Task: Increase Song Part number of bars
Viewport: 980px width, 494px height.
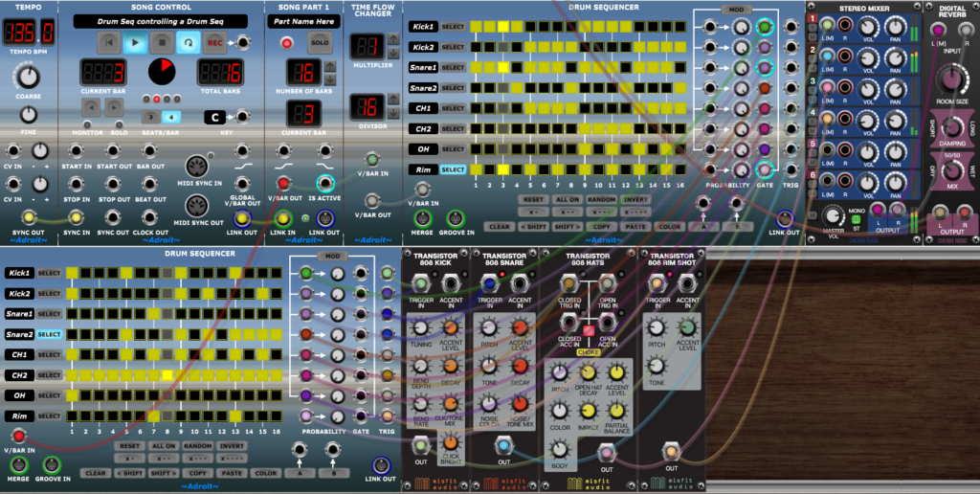Action: pyautogui.click(x=330, y=66)
